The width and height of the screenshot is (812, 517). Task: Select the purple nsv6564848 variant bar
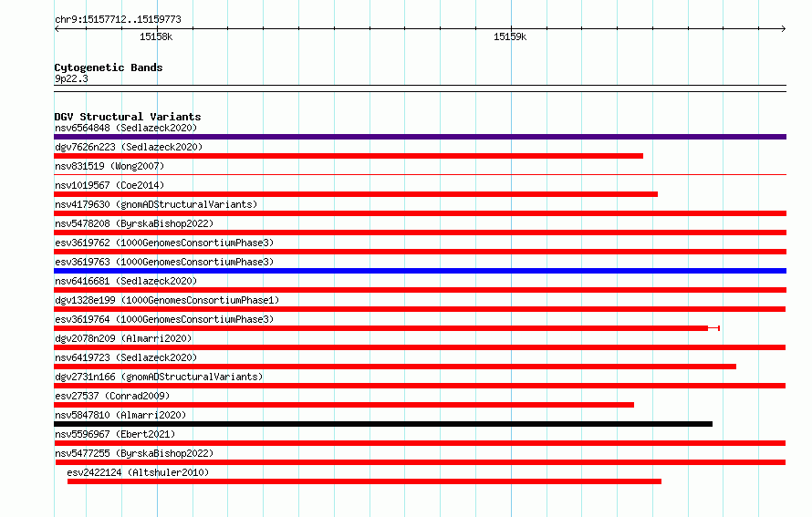(x=420, y=137)
